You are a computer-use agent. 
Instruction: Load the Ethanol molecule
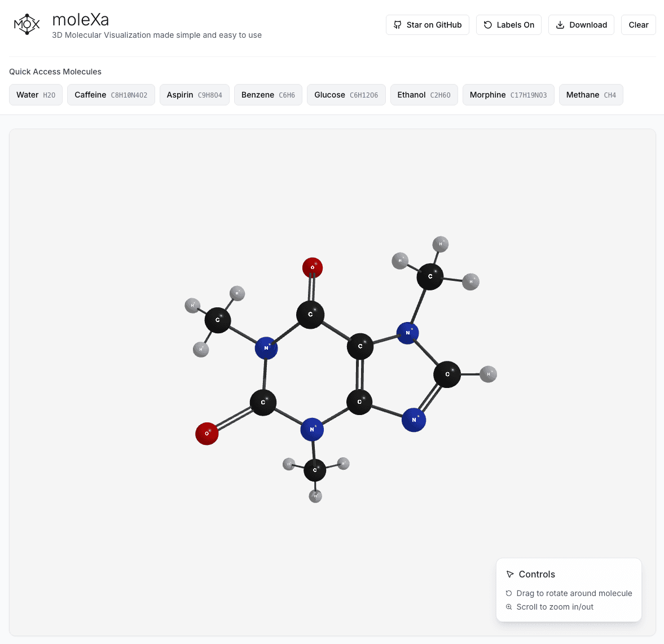[x=424, y=95]
